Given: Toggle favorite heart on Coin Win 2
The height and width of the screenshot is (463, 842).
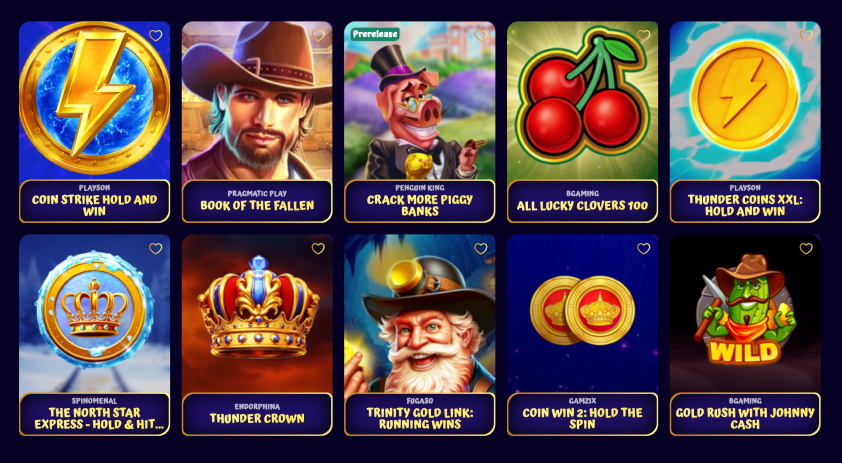Looking at the screenshot, I should pos(643,249).
